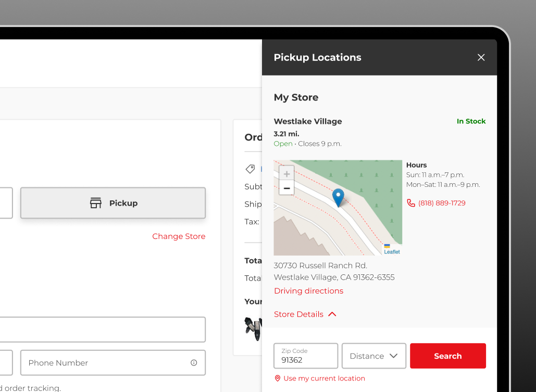The height and width of the screenshot is (392, 536).
Task: Select the Pickup delivery option
Action: (113, 203)
